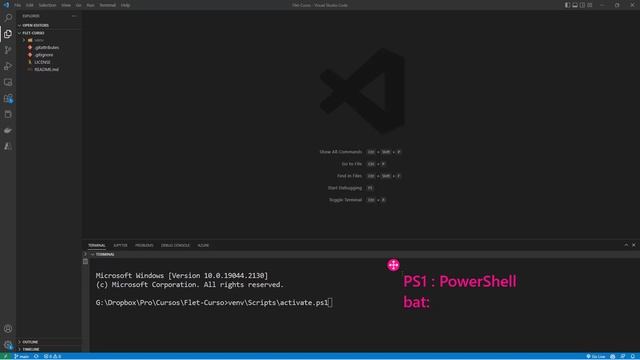Click Go Live in the status bar

coord(596,356)
